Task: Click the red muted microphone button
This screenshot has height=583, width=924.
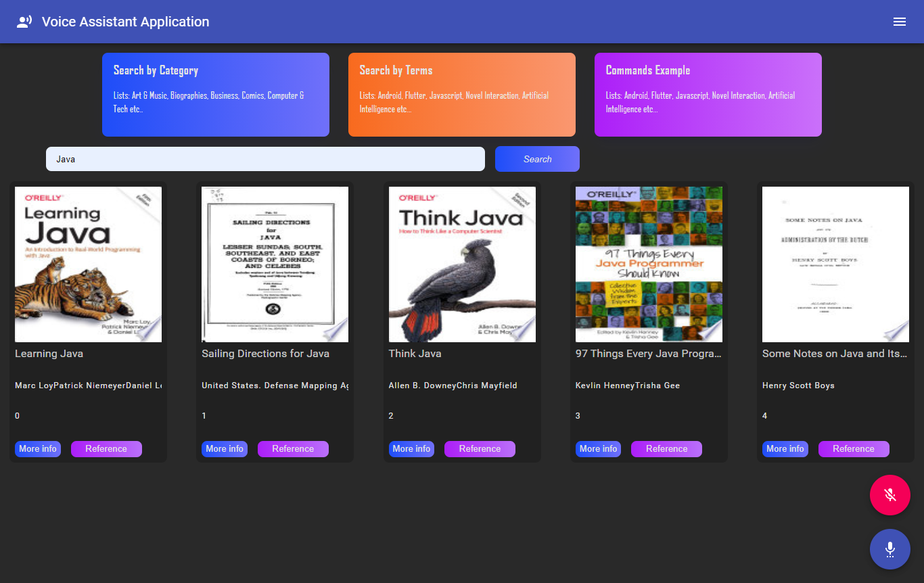Action: pyautogui.click(x=890, y=495)
